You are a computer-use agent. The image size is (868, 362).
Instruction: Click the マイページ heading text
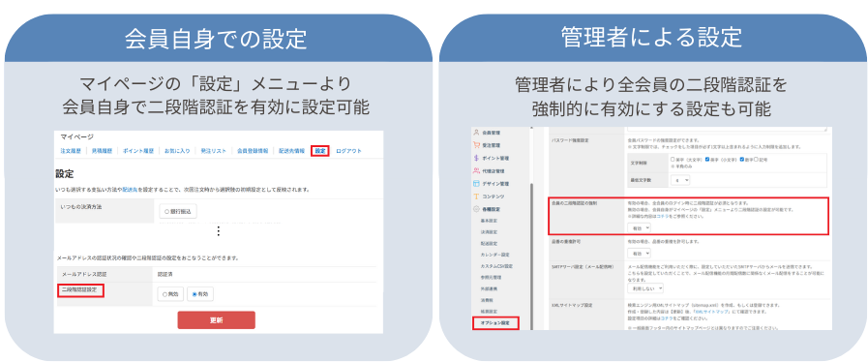pos(77,137)
